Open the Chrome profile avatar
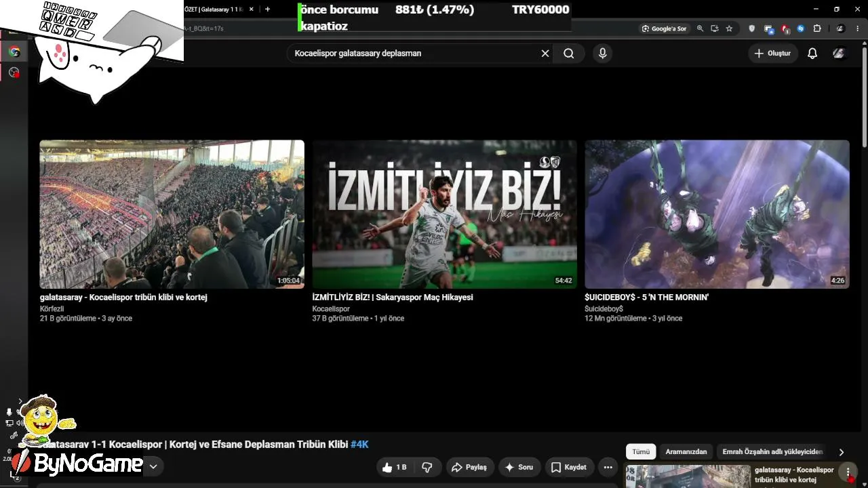The image size is (868, 488). point(841,28)
